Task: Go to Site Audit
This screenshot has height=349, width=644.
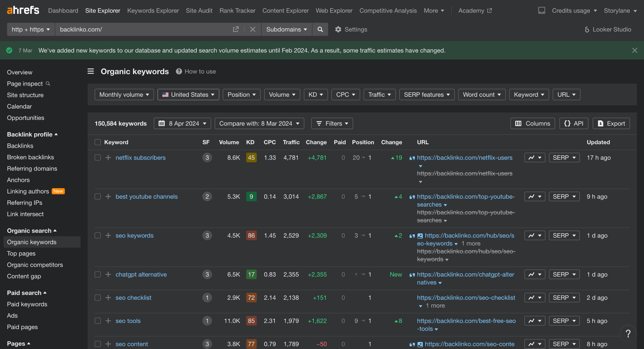Action: [199, 11]
